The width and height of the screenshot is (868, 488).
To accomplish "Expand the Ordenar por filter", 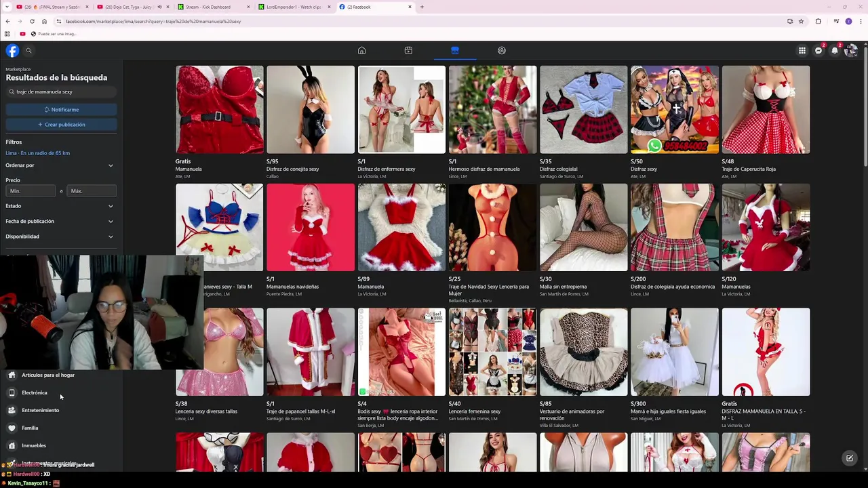I will (60, 165).
